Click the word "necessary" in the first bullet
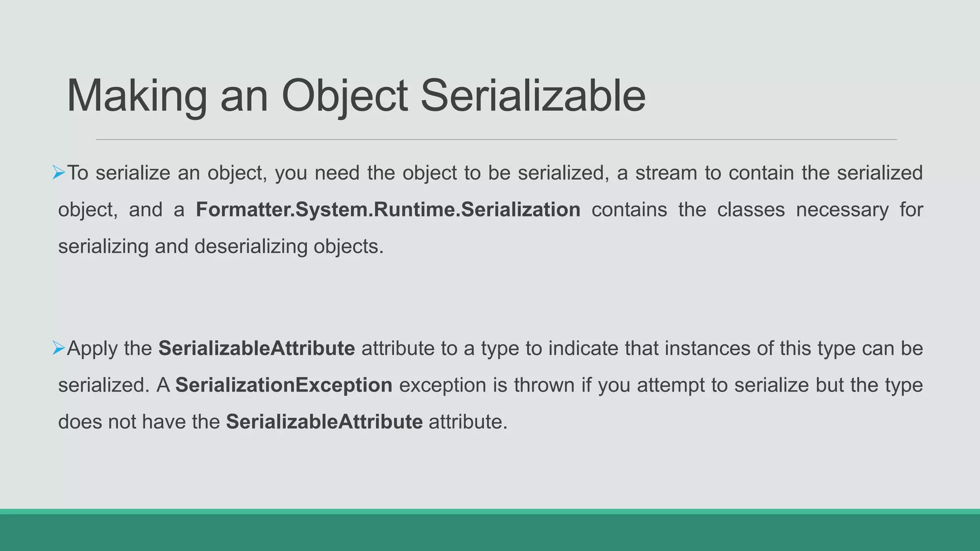 coord(842,209)
